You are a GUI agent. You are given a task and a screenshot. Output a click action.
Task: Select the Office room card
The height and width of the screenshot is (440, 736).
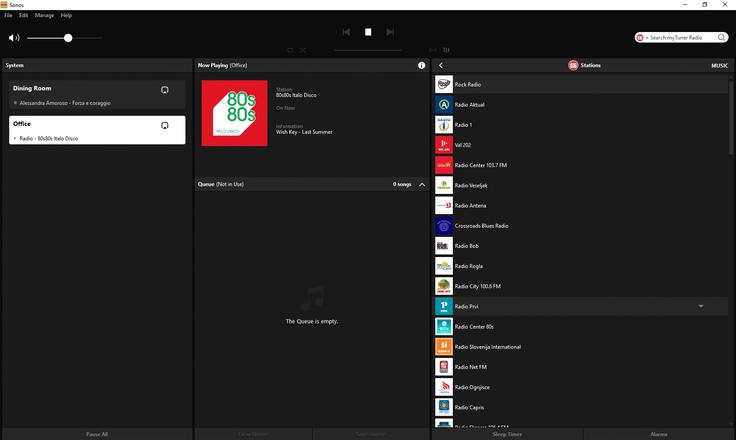point(97,130)
